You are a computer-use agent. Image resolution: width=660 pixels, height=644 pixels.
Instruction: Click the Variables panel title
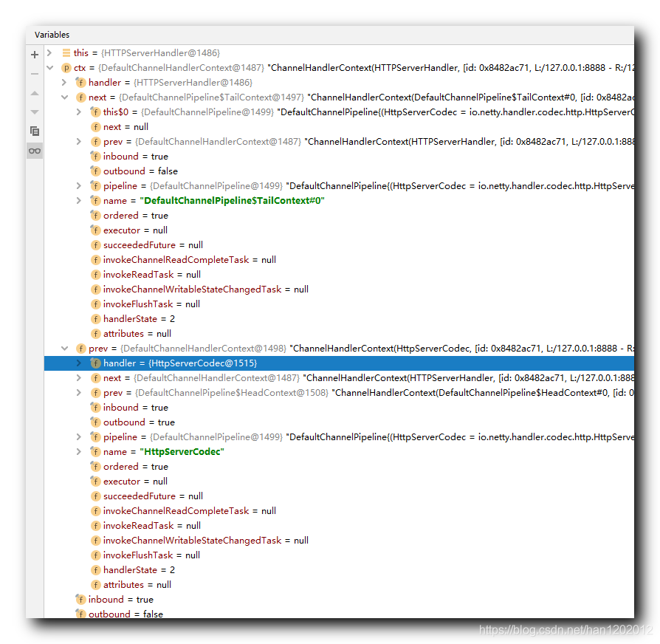pos(52,35)
